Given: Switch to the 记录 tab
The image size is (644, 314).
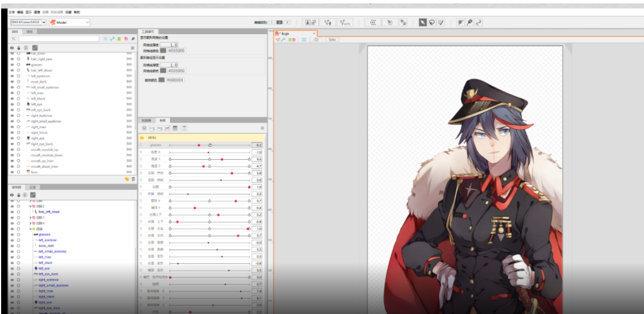Looking at the screenshot, I should (32, 187).
